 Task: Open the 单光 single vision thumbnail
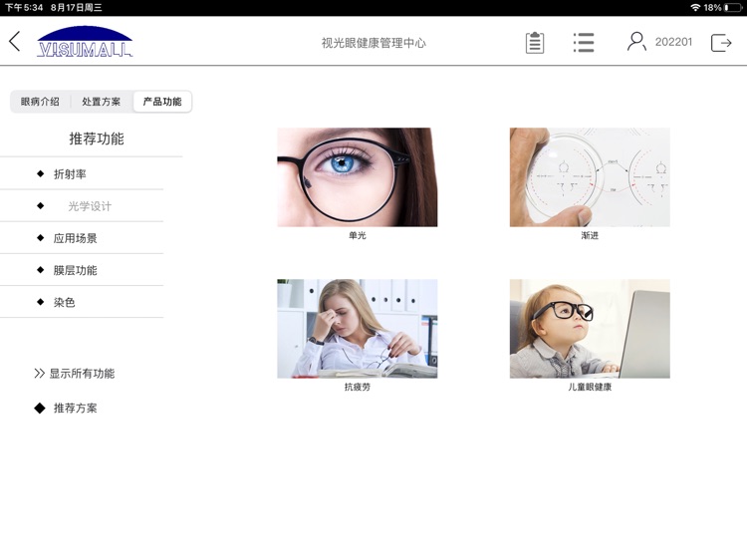click(x=358, y=176)
